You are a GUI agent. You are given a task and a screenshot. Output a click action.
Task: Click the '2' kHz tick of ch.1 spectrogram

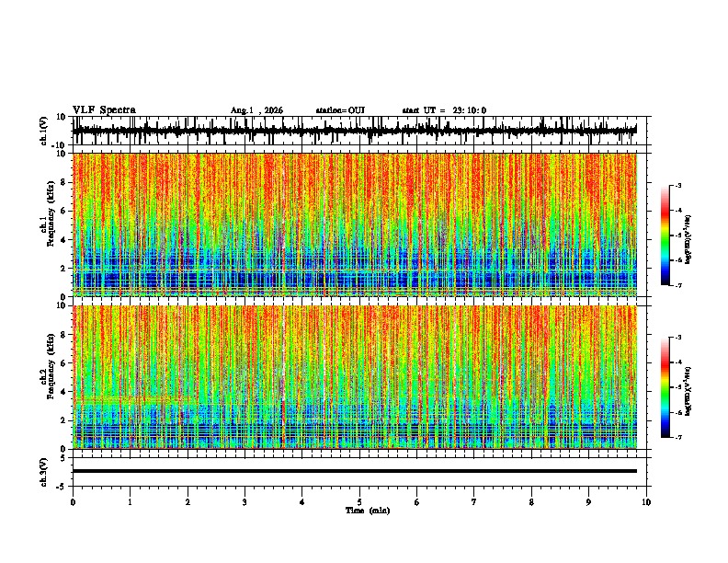[64, 268]
